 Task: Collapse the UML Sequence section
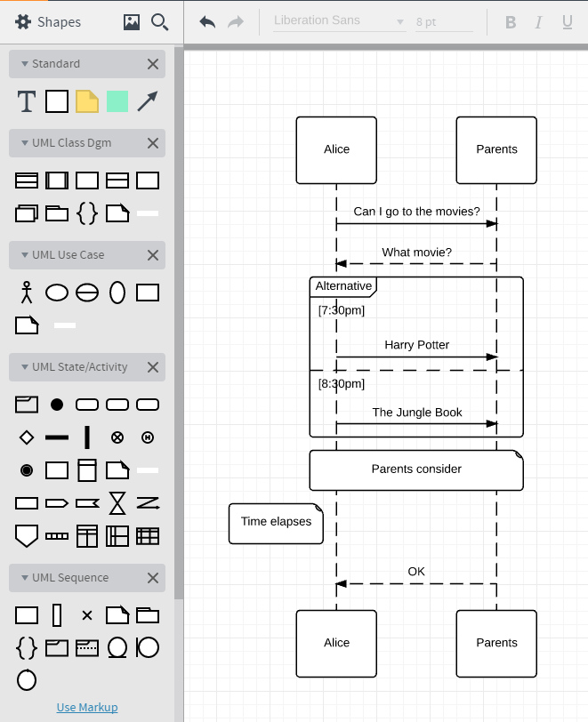click(x=25, y=577)
